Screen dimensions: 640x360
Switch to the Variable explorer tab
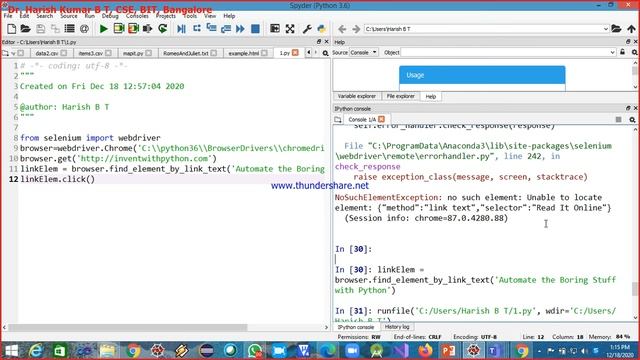[x=356, y=96]
